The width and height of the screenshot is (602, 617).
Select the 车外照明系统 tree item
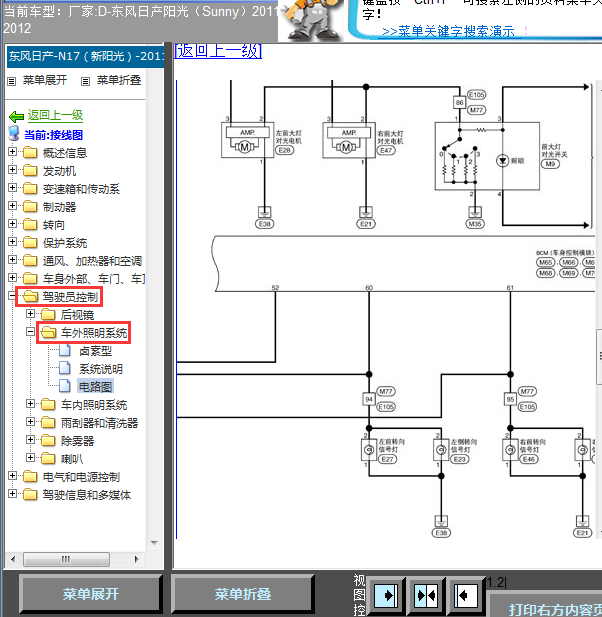pyautogui.click(x=94, y=333)
